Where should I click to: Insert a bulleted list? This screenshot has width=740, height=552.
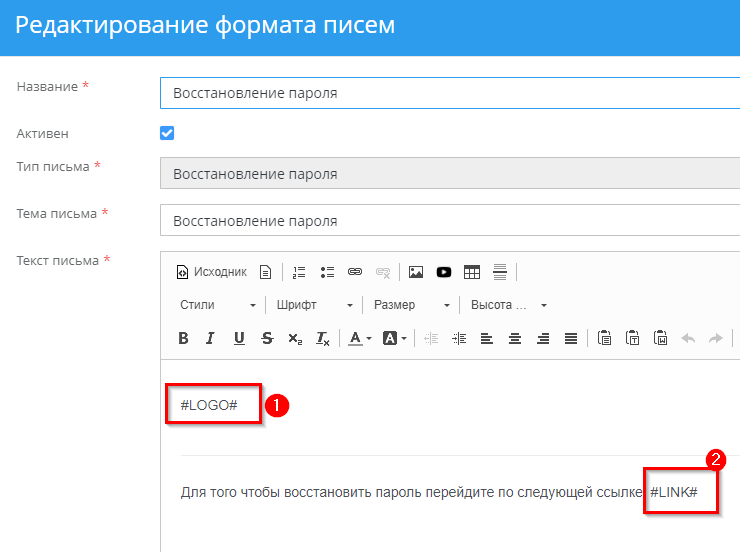coord(327,271)
